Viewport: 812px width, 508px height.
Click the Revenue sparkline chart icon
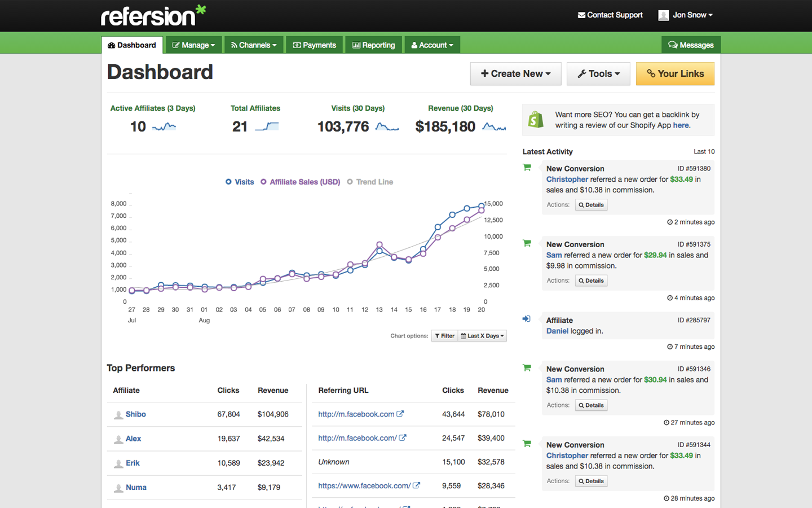(x=494, y=127)
